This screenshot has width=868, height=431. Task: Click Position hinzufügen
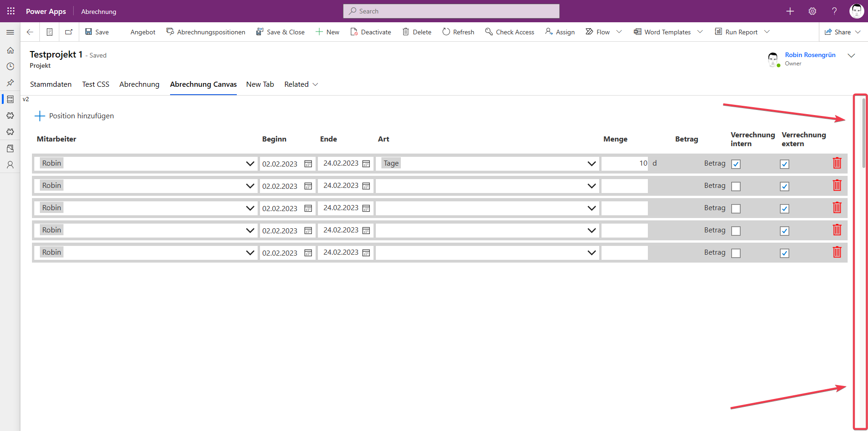75,116
